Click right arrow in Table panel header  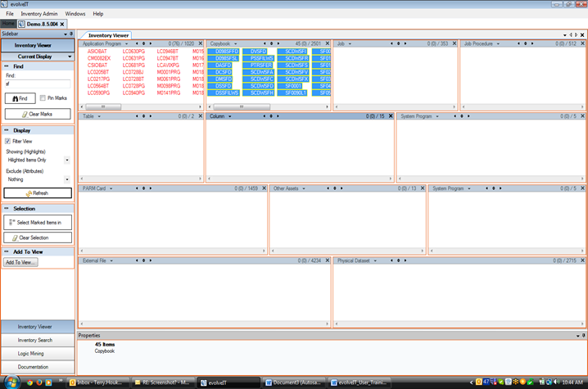[x=151, y=116]
